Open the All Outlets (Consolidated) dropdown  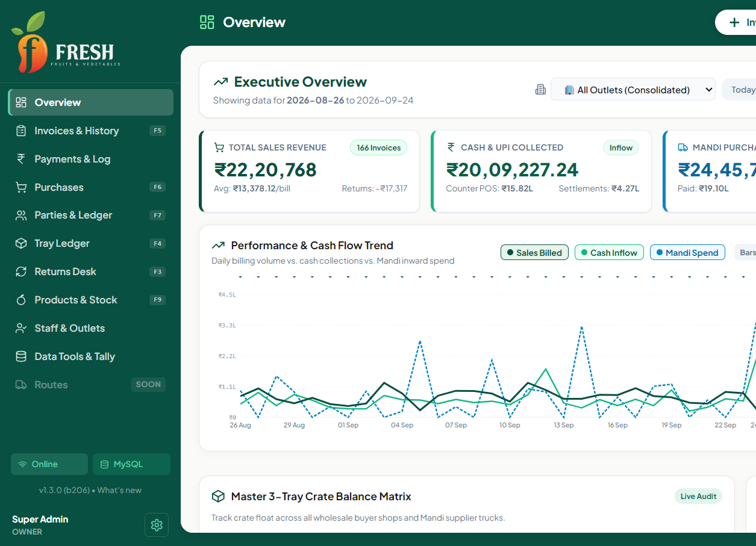click(633, 90)
